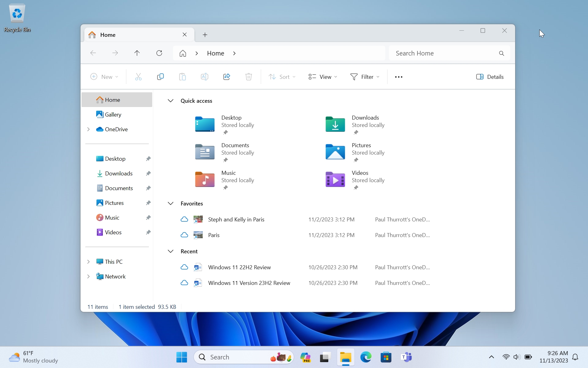The width and height of the screenshot is (588, 368).
Task: Open the Filter dropdown
Action: 365,77
